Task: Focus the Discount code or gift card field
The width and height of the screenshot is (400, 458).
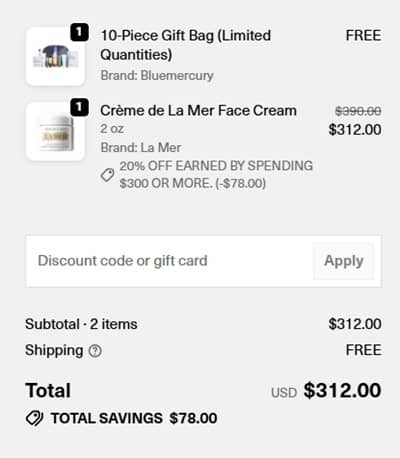Action: tap(169, 261)
